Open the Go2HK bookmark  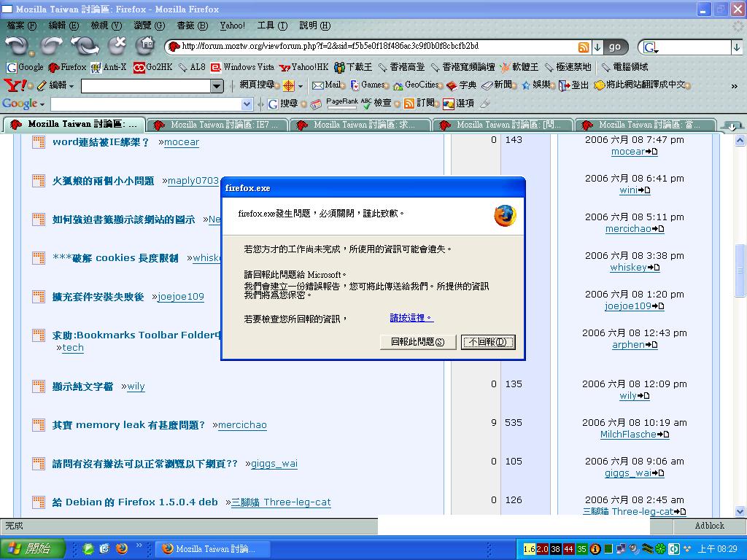pyautogui.click(x=152, y=67)
